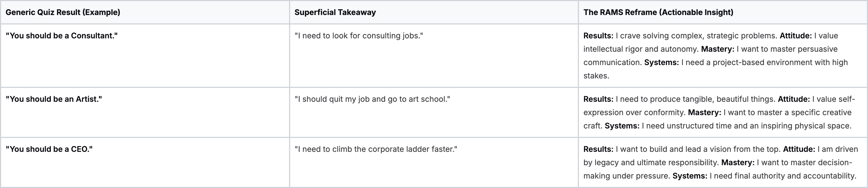This screenshot has width=868, height=188.
Task: Click the "Superficial Takeaway" column header
Action: 335,13
